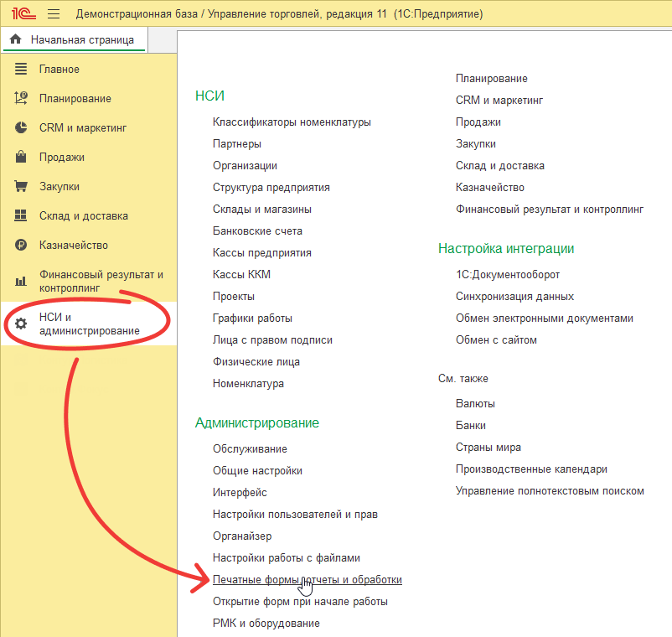The height and width of the screenshot is (637, 672).
Task: Open Обмен с сайтом
Action: [x=496, y=340]
